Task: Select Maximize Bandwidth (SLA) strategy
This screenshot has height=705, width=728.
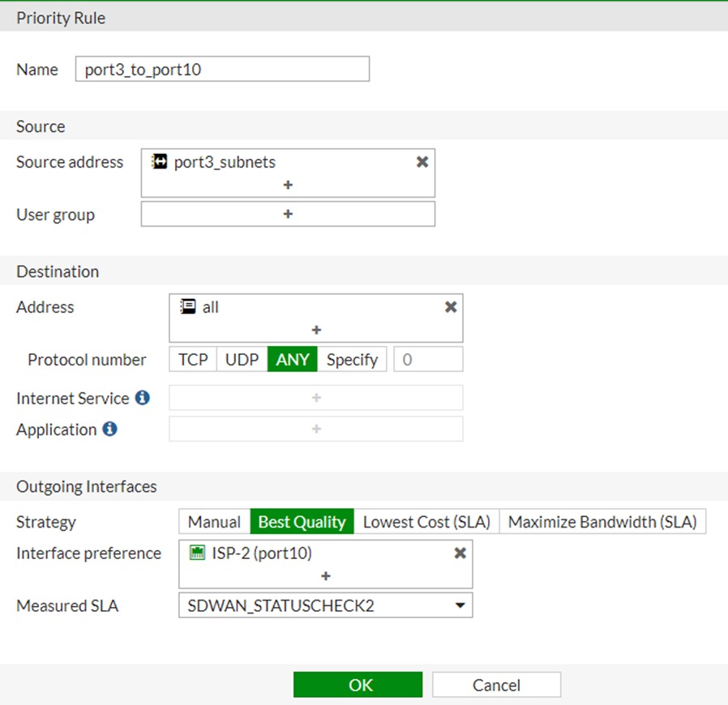Action: tap(602, 523)
